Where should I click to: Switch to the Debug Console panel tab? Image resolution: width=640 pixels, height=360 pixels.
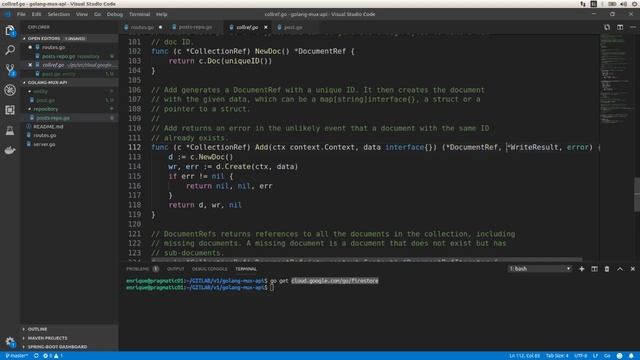coord(209,269)
